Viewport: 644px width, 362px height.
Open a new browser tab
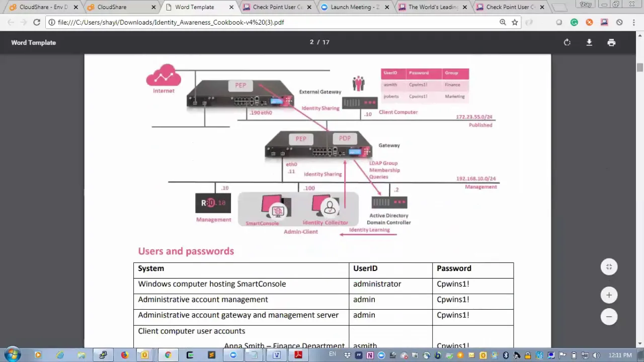click(558, 8)
